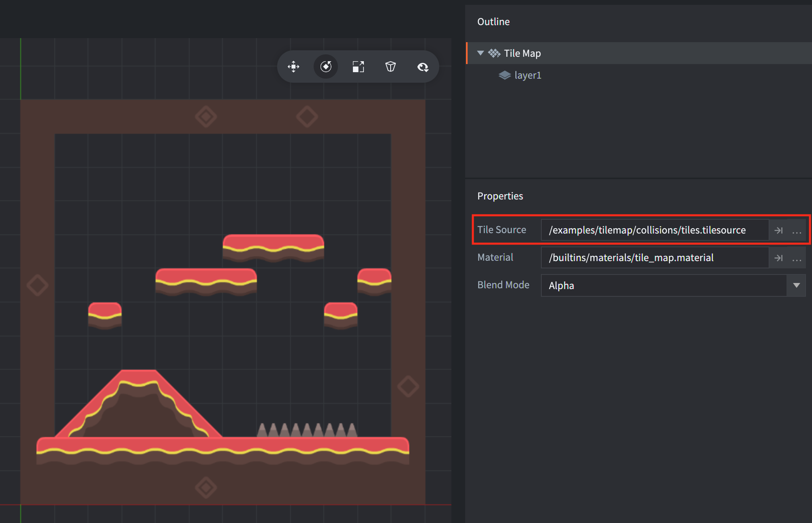Select the Rotate tool
This screenshot has height=523, width=812.
coord(326,66)
